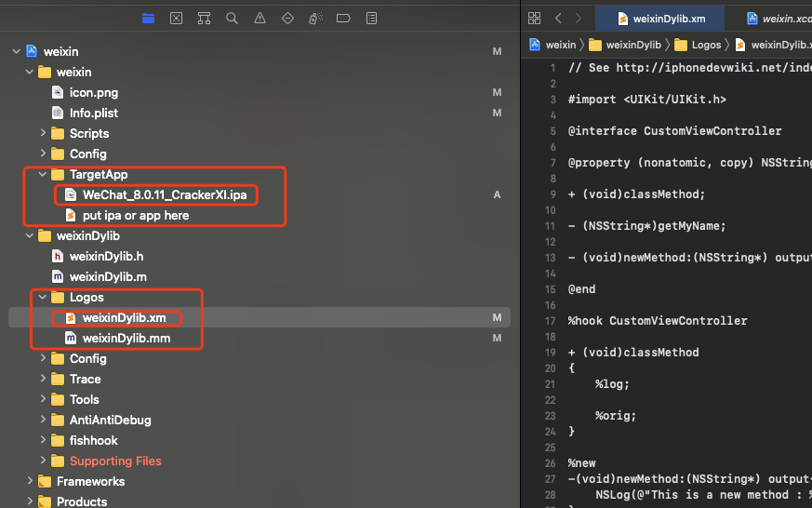
Task: Expand the Scripts folder
Action: 43,133
